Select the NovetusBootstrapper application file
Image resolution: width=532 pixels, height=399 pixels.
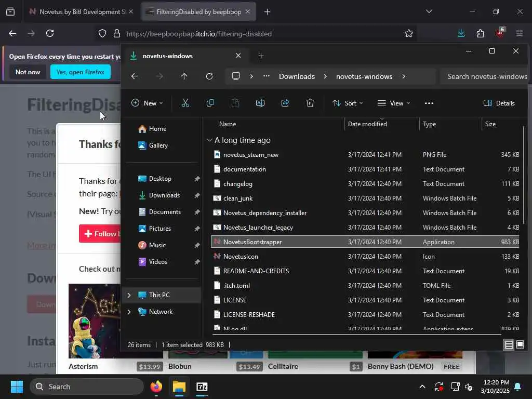point(365,242)
